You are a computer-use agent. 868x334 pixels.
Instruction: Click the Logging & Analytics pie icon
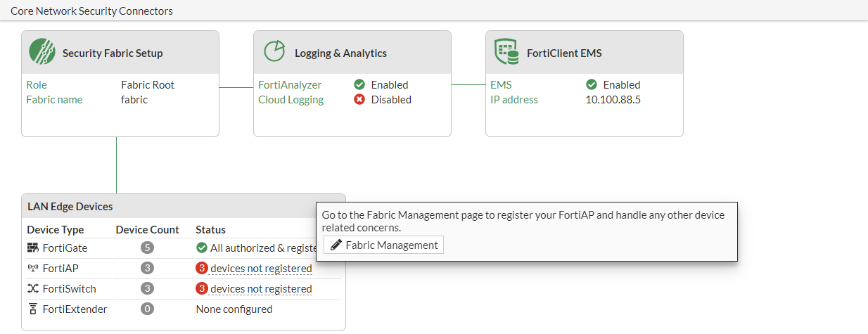pyautogui.click(x=274, y=51)
